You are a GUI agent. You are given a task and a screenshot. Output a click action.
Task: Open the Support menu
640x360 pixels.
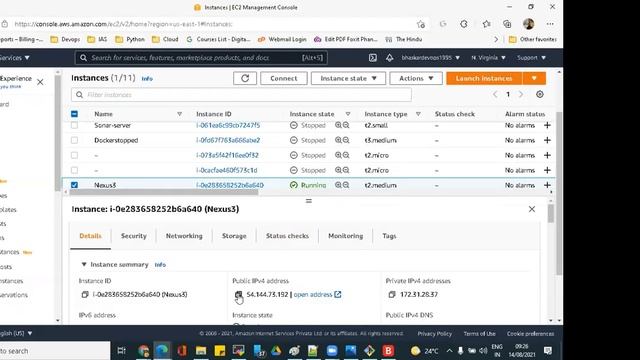531,58
